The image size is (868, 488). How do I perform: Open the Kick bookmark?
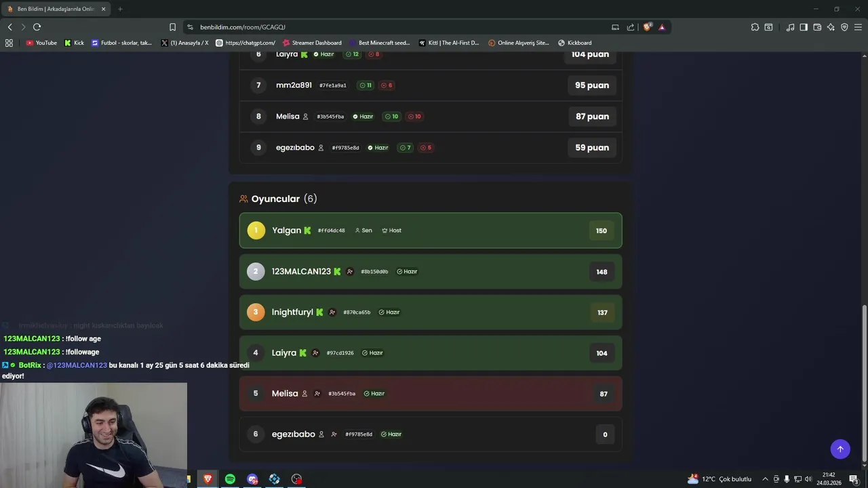tap(74, 43)
